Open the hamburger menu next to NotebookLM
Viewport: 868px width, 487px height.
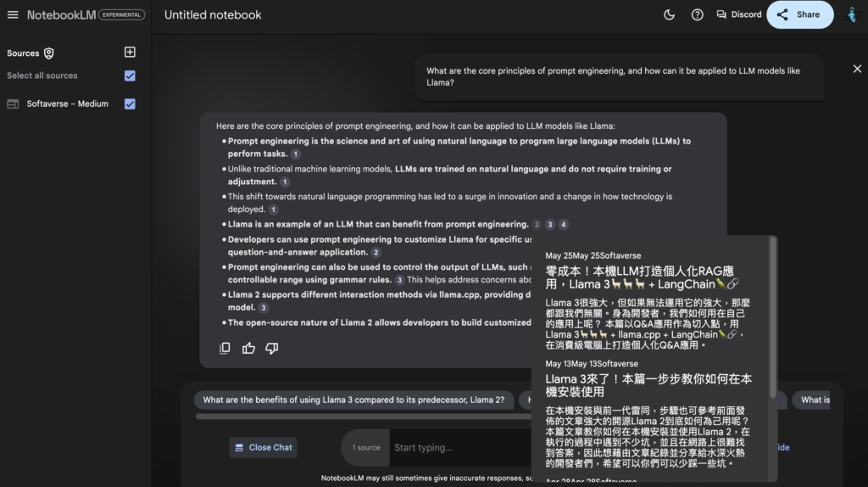(x=13, y=15)
